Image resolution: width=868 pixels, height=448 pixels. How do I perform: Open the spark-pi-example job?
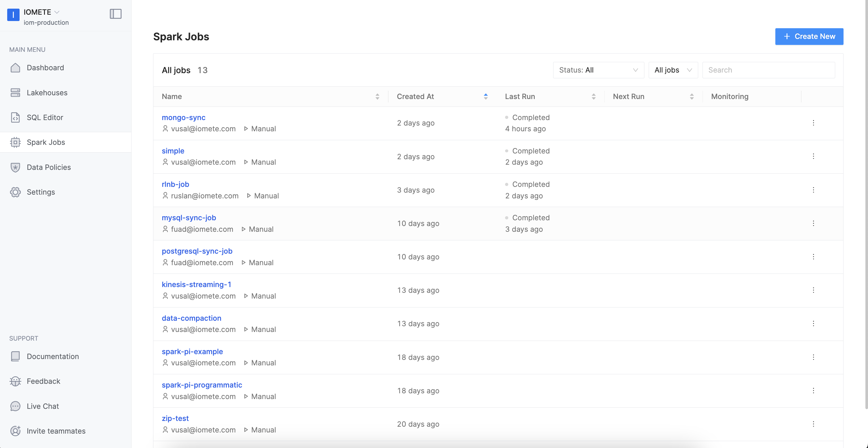click(192, 352)
